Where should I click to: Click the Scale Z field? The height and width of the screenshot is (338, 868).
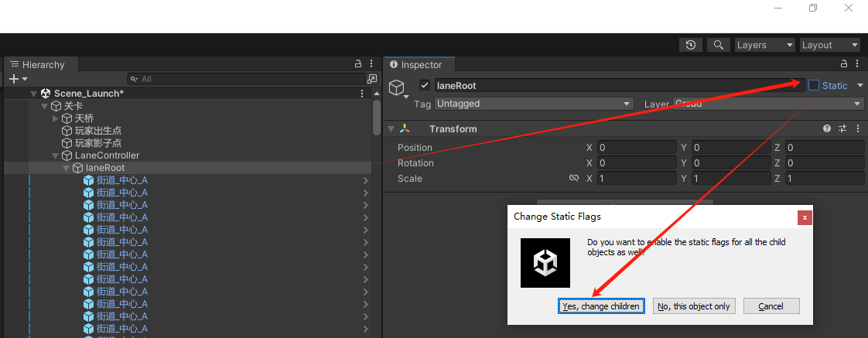[x=824, y=178]
